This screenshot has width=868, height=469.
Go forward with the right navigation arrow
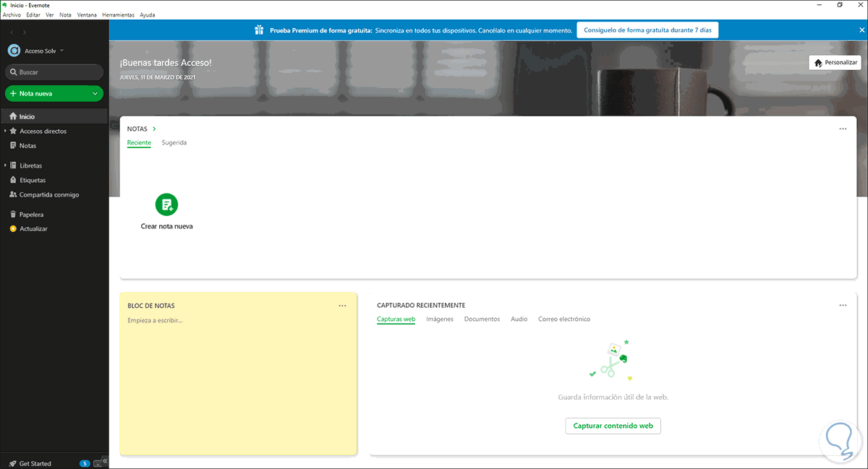click(25, 32)
